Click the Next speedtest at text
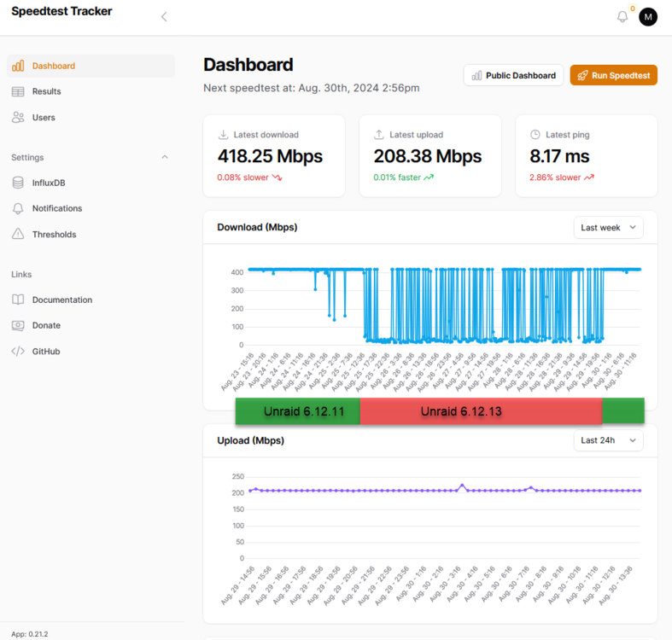The height and width of the screenshot is (640, 672). (x=311, y=88)
